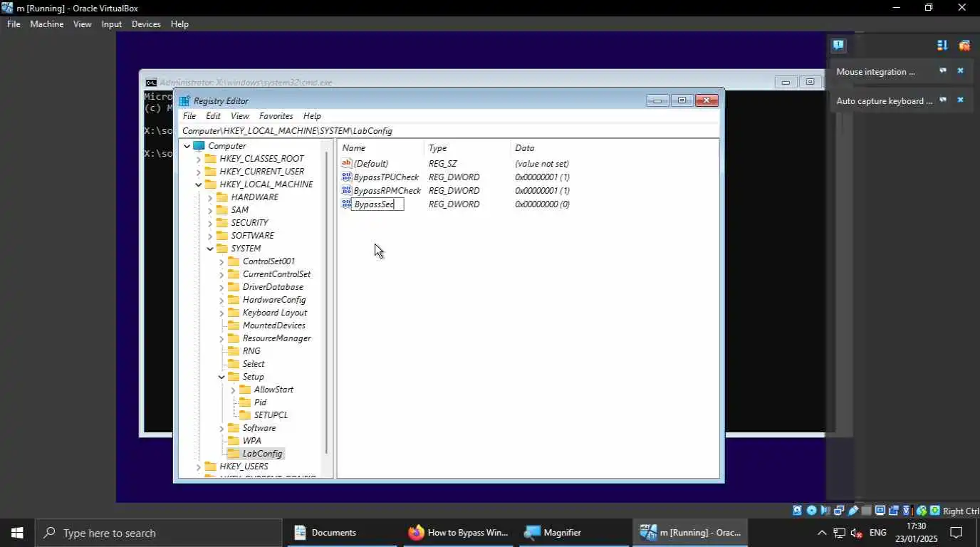Viewport: 980px width, 547px height.
Task: Expand HKEY_USERS node
Action: tap(199, 467)
